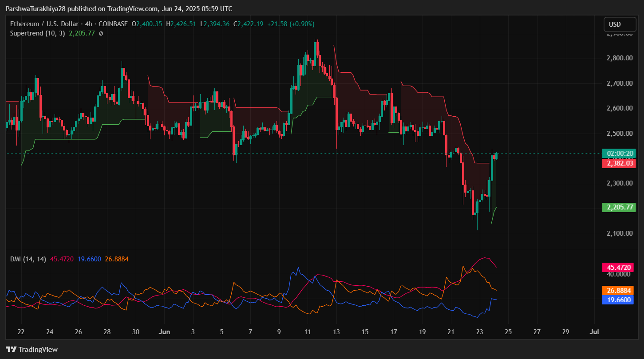Click the red 45.4720 value in DMI legend
The width and height of the screenshot is (644, 359).
tap(63, 259)
